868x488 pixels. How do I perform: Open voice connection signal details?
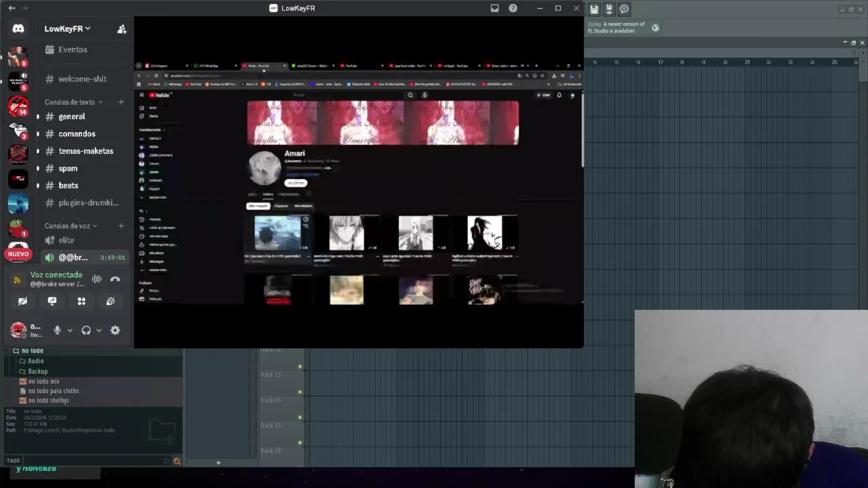(17, 279)
